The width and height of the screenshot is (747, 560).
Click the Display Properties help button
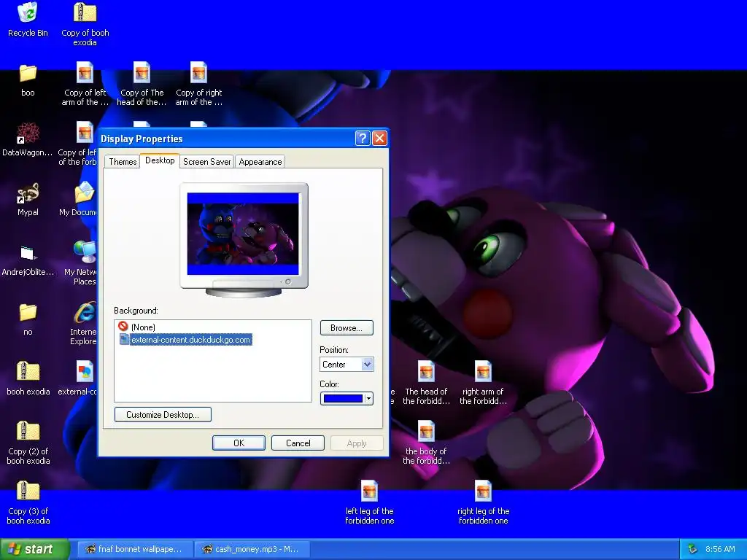coord(362,138)
